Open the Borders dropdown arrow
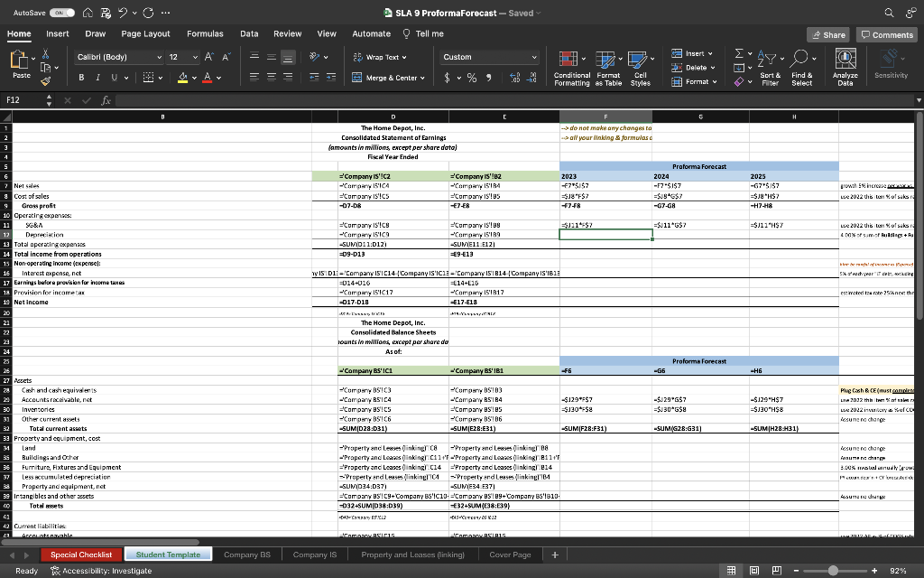The height and width of the screenshot is (578, 924). (x=160, y=78)
